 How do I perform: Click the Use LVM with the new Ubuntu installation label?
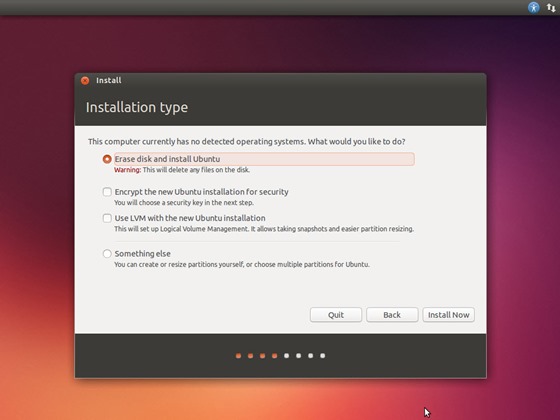(190, 218)
